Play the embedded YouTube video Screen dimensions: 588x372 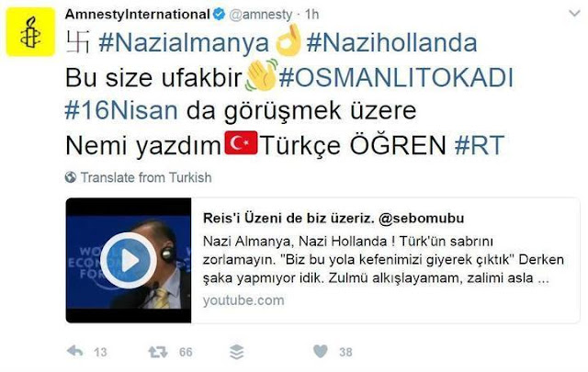pos(129,260)
